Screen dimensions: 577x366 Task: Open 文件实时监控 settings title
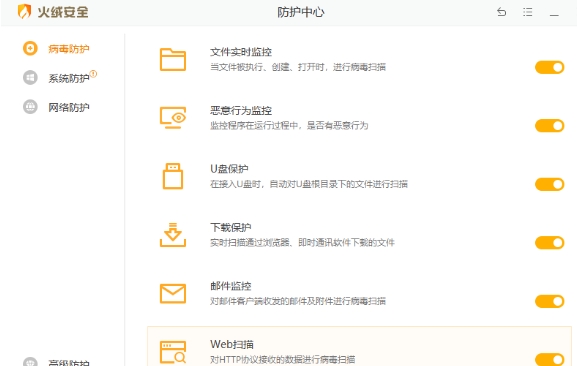pyautogui.click(x=241, y=52)
